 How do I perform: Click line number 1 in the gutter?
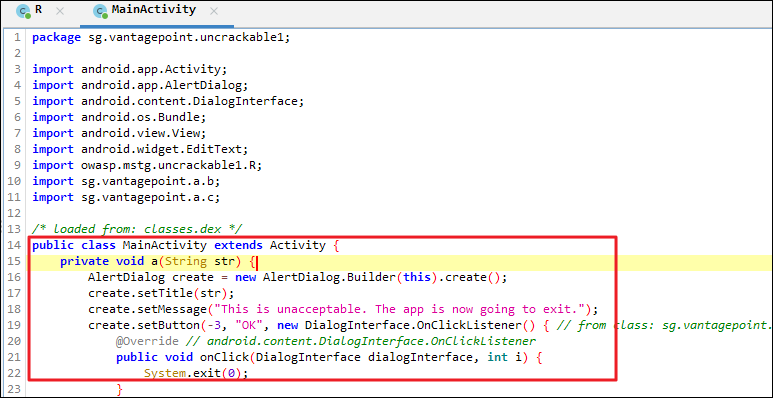coord(17,37)
